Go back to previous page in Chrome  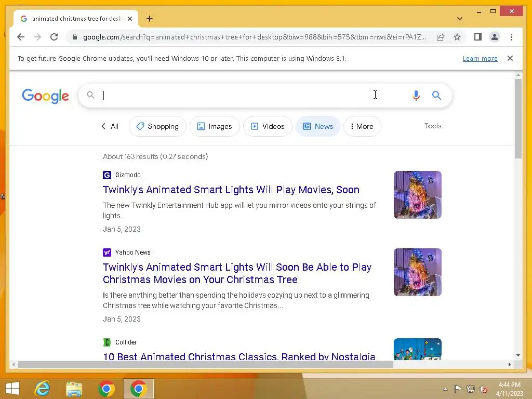21,37
